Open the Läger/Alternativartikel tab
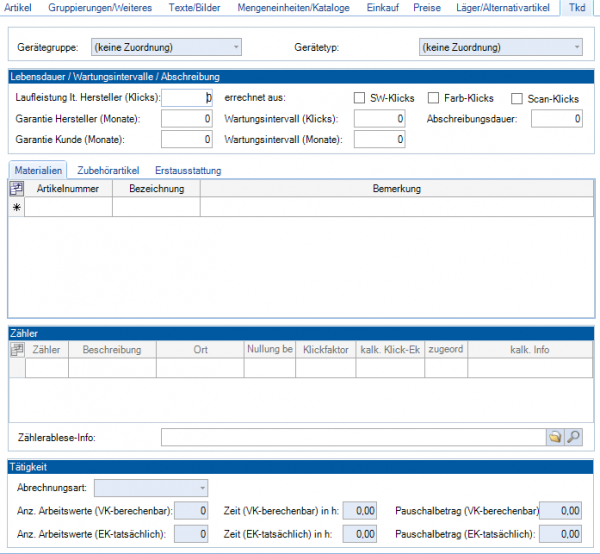The image size is (600, 554). (502, 8)
